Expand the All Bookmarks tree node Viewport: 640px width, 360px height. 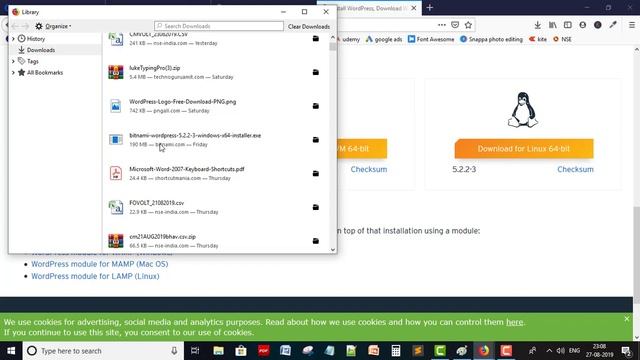point(13,73)
